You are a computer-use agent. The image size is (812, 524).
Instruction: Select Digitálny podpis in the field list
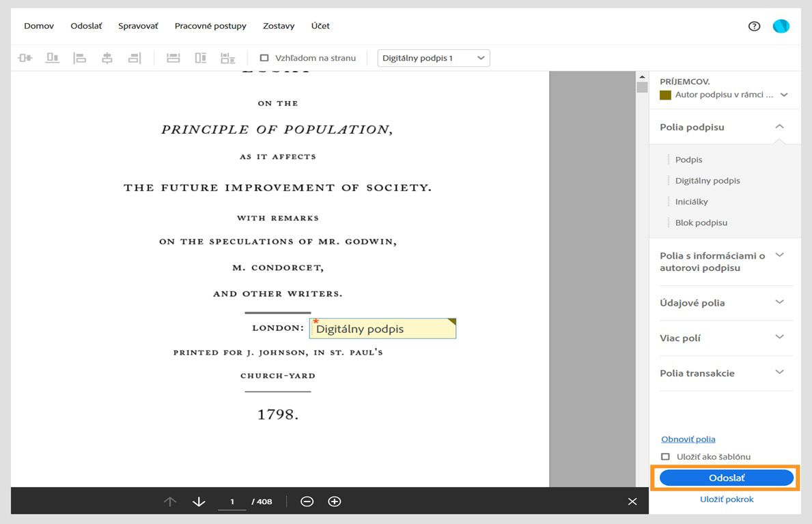pyautogui.click(x=708, y=181)
